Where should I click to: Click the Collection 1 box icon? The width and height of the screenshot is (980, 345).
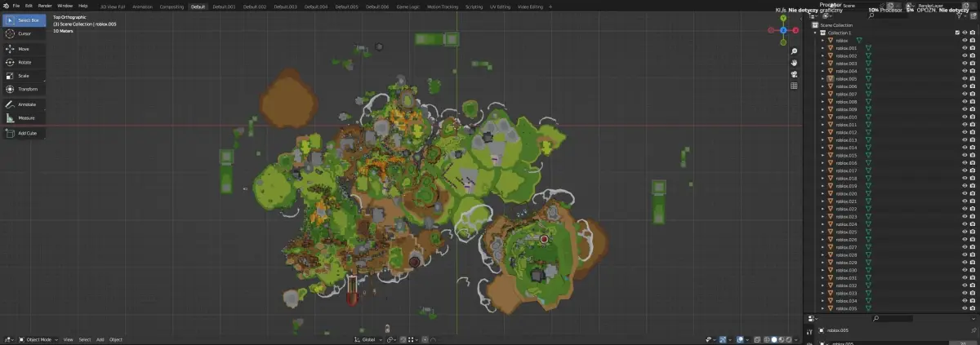(823, 33)
